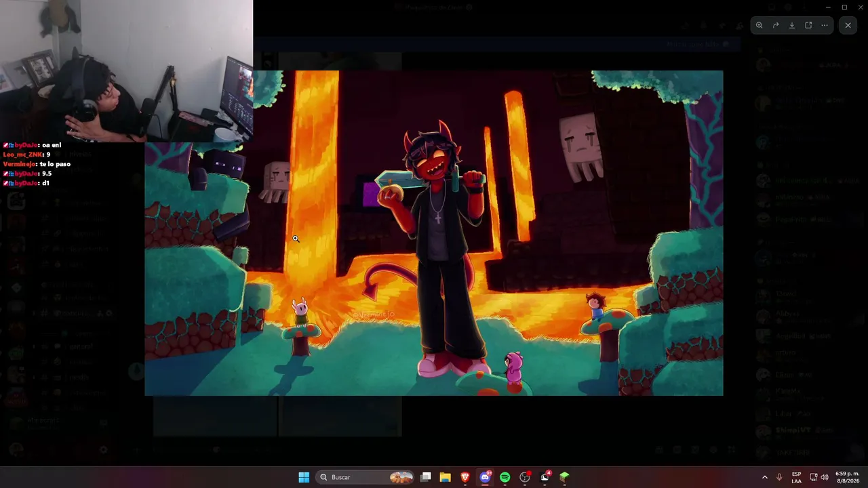Close the image viewer with the X button
The width and height of the screenshot is (868, 488).
[848, 25]
